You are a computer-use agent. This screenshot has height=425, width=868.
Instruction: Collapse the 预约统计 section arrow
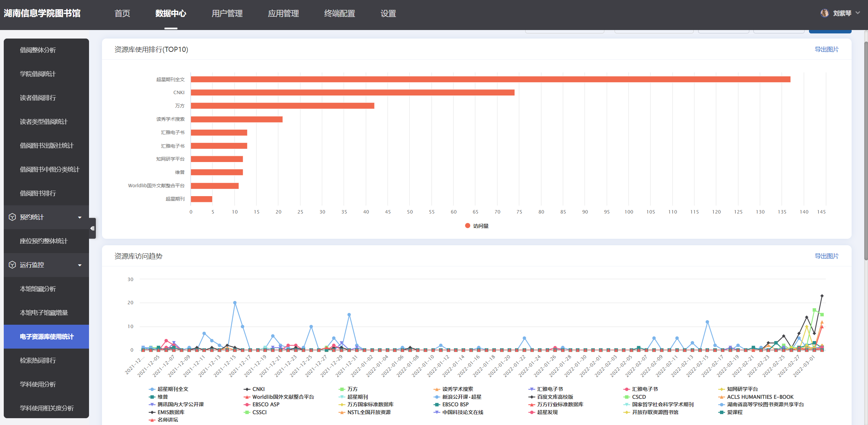[x=80, y=217]
